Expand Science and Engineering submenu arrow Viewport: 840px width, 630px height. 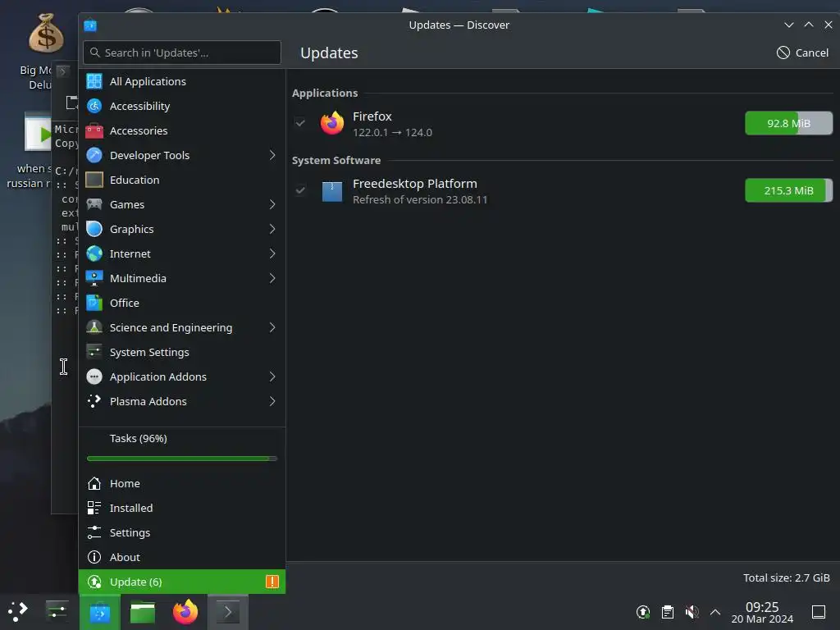272,328
